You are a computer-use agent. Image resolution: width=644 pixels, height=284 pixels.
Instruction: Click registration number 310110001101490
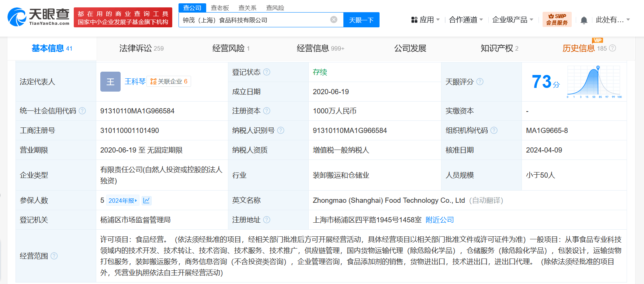tap(129, 130)
